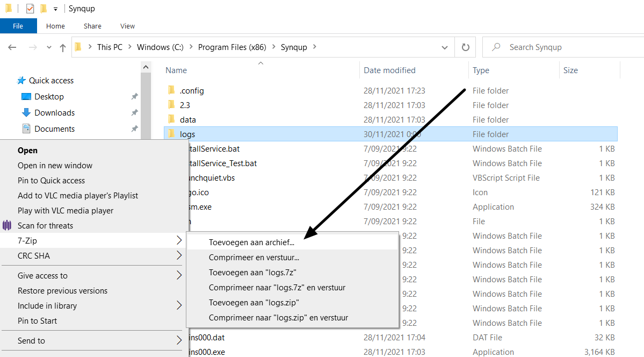Choose Toevoegen aan "logs.7z"
Image resolution: width=644 pixels, height=357 pixels.
[292, 273]
